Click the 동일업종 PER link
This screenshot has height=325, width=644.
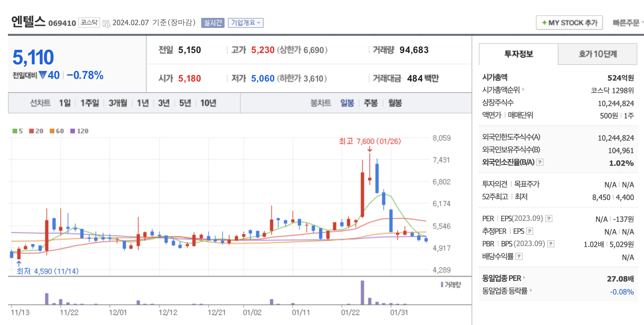tap(502, 278)
